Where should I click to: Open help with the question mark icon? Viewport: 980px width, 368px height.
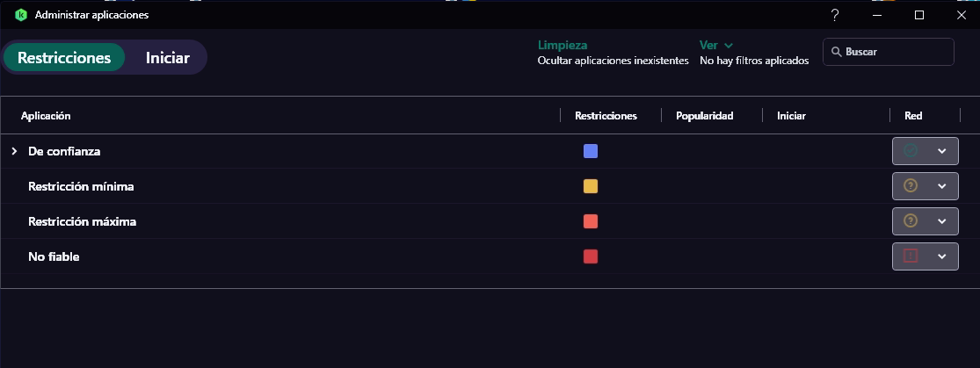point(834,15)
